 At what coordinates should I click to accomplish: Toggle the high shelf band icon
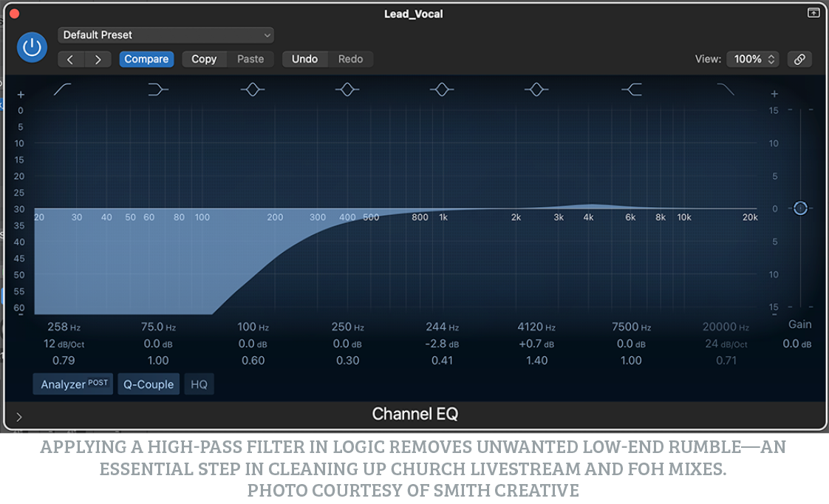point(631,89)
